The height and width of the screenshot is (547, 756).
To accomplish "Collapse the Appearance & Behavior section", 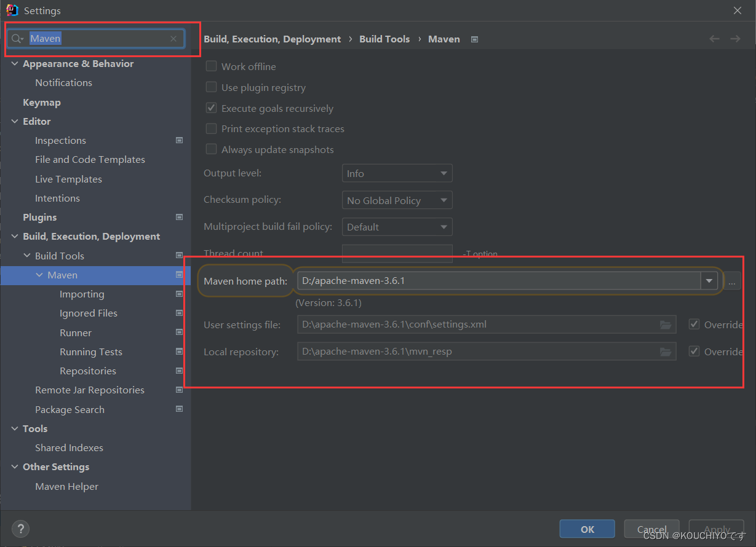I will (x=15, y=64).
